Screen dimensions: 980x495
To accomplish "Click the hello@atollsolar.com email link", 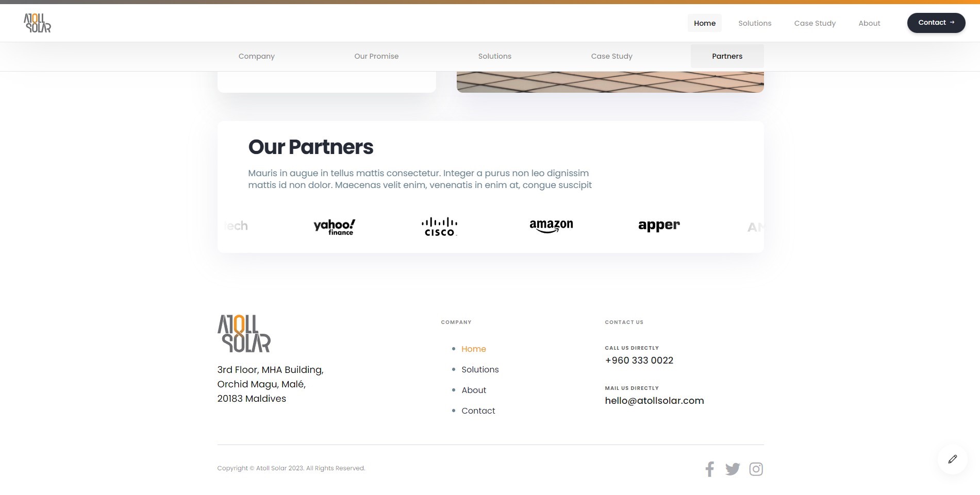I will [654, 401].
